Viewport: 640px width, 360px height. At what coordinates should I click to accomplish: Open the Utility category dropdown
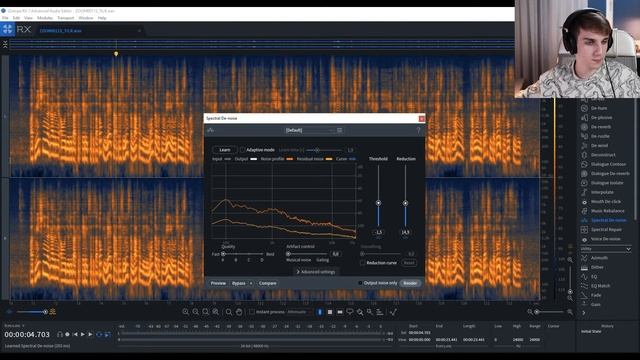606,249
